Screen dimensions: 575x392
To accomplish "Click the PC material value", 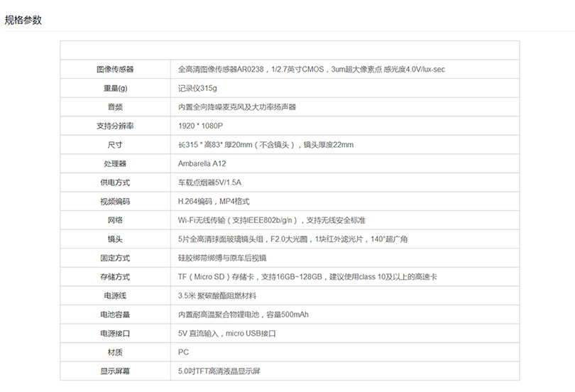I will click(x=183, y=352).
